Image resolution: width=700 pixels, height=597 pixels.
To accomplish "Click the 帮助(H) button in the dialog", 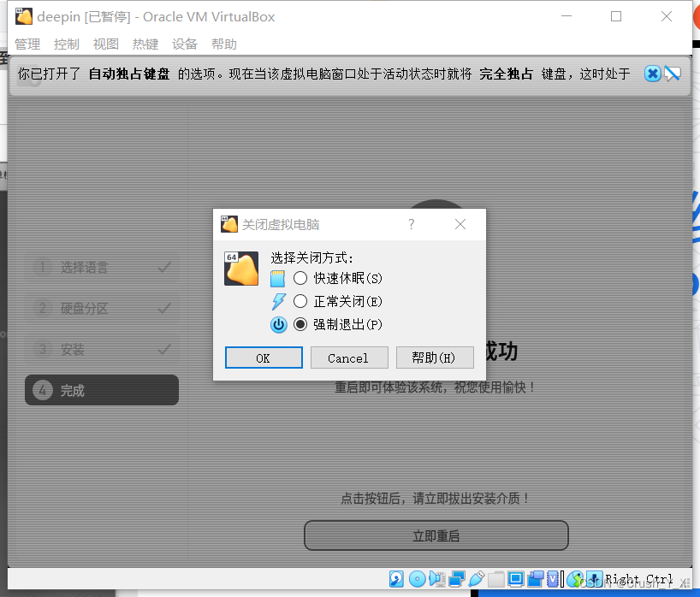I will tap(435, 358).
